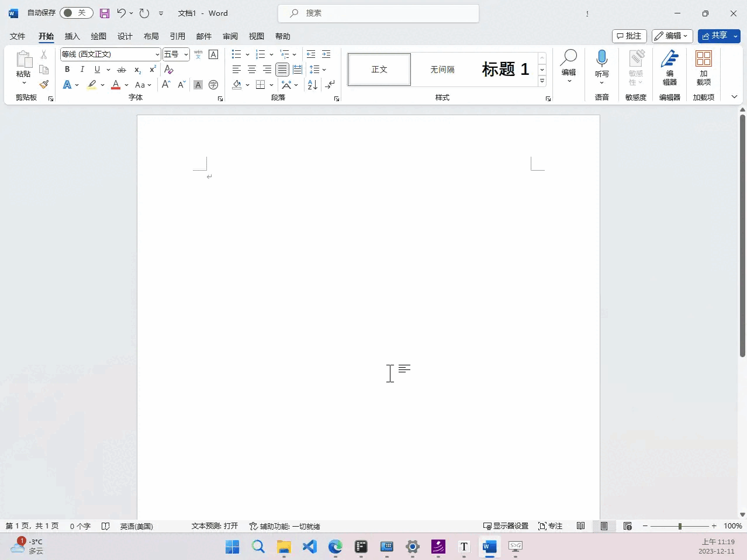Click the 共享 share button

tap(714, 36)
